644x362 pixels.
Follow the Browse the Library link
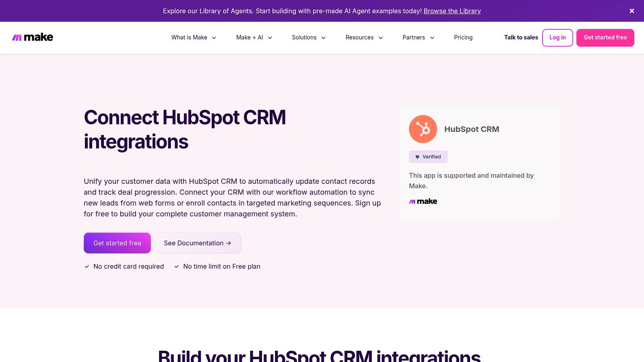point(452,11)
